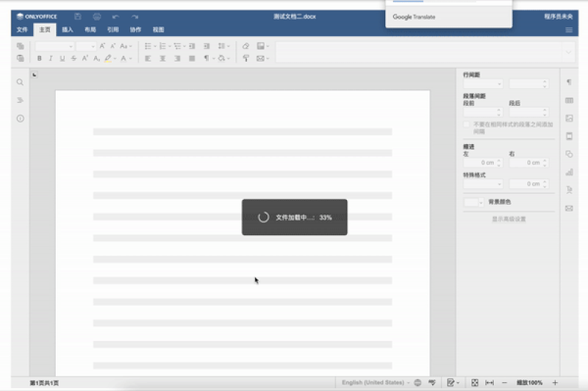The height and width of the screenshot is (391, 588).
Task: Switch to the 插入 (Insert) tab
Action: point(68,30)
